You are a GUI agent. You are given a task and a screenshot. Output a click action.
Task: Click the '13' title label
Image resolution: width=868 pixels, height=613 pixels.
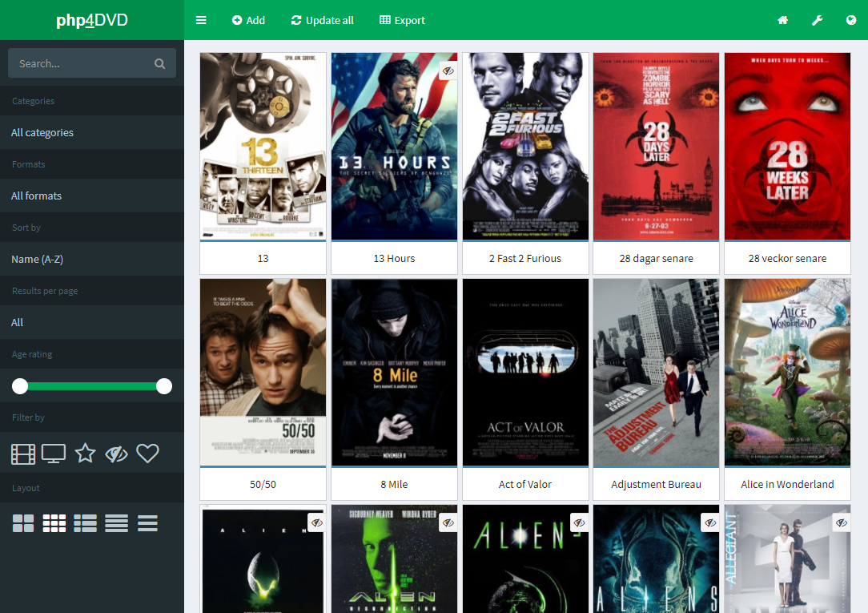[263, 259]
